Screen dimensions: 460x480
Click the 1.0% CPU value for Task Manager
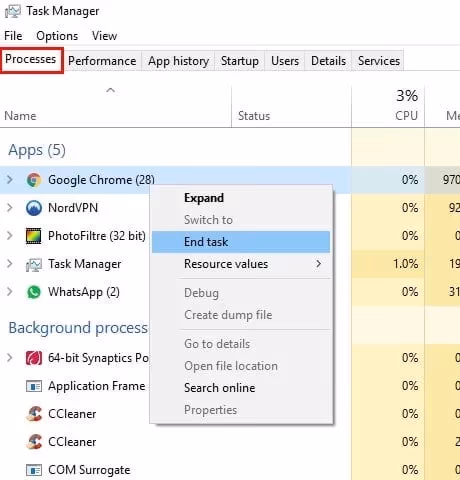coord(405,264)
